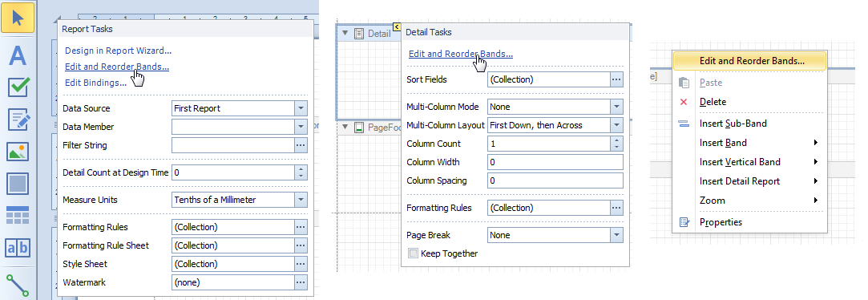Select the Pointer arrow tool
The width and height of the screenshot is (868, 300).
point(18,18)
